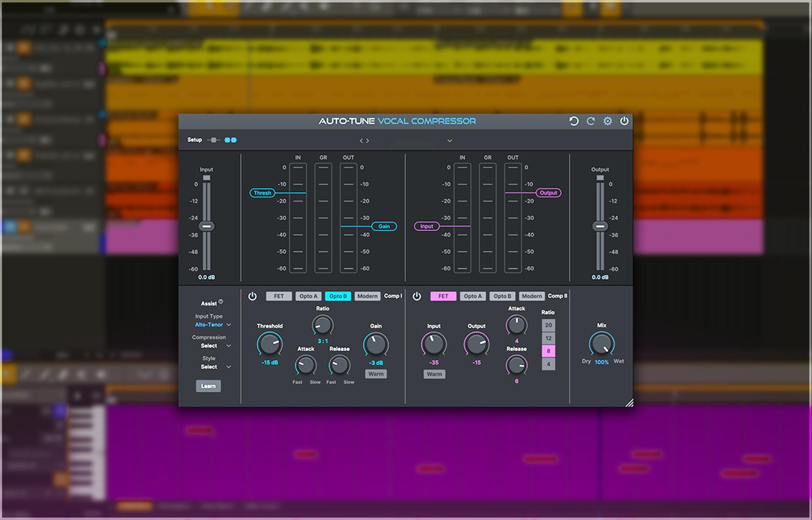Toggle the Warm button under Comp II Input
Screen dimensions: 812x520
[x=434, y=374]
